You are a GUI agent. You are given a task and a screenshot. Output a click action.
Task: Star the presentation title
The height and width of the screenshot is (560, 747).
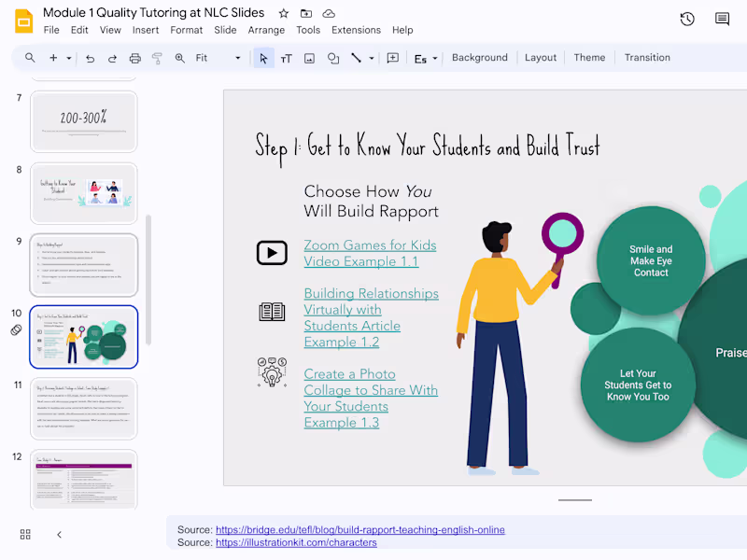click(284, 13)
